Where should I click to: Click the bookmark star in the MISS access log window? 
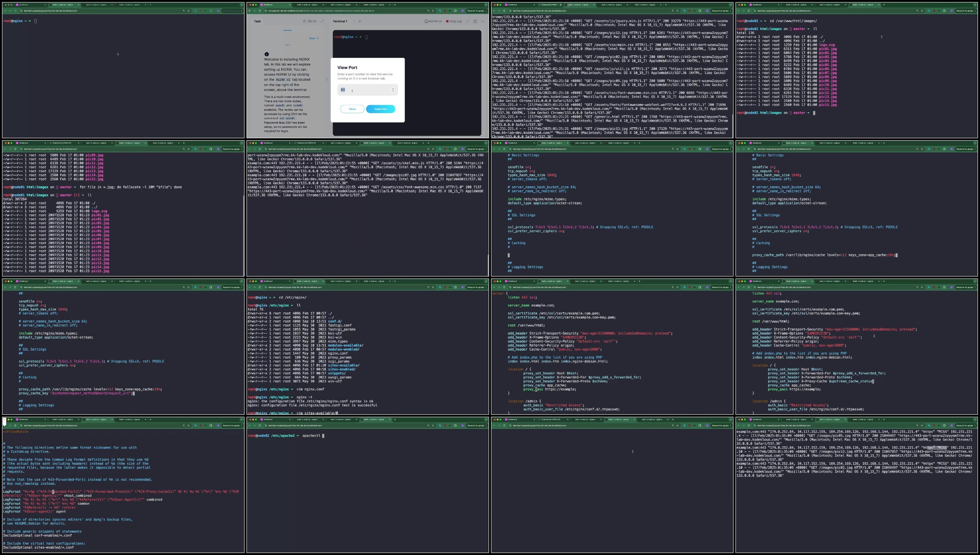point(922,426)
